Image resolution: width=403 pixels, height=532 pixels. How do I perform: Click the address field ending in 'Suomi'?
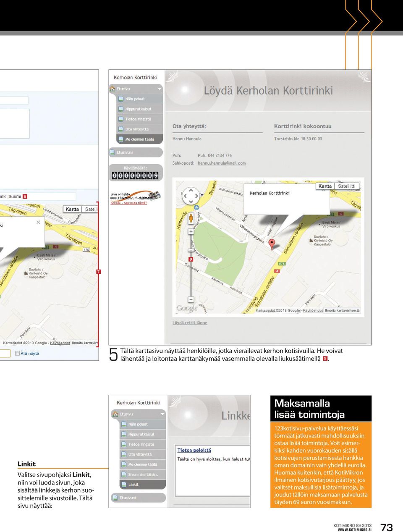click(38, 197)
